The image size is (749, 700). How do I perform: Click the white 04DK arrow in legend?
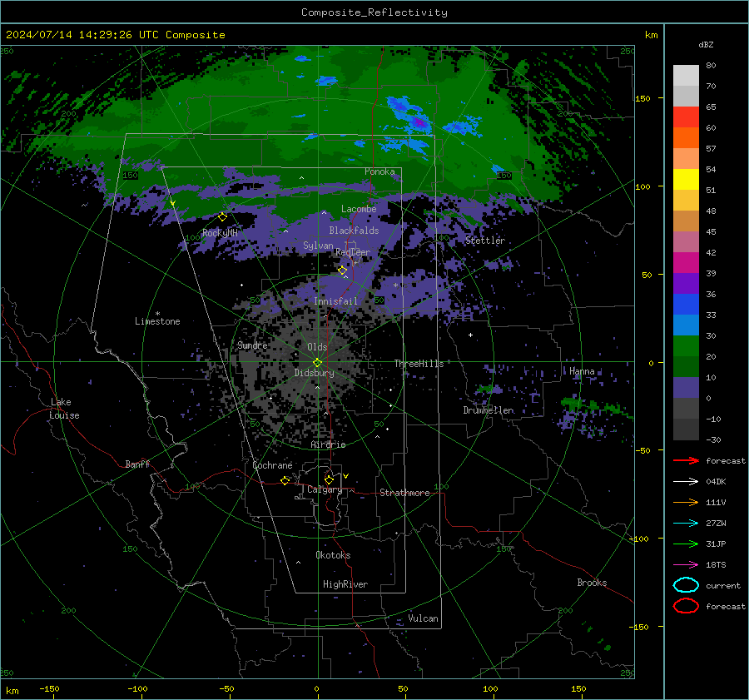686,482
